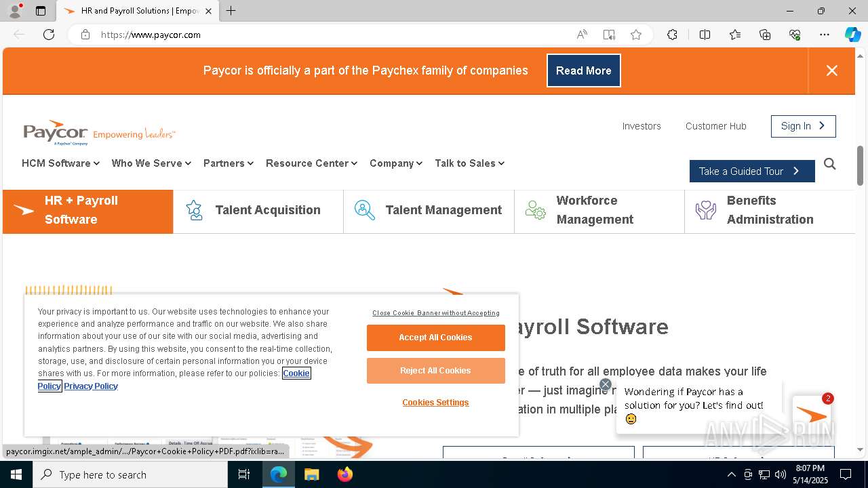This screenshot has height=488, width=868.
Task: Open Cookies Settings
Action: tap(435, 403)
